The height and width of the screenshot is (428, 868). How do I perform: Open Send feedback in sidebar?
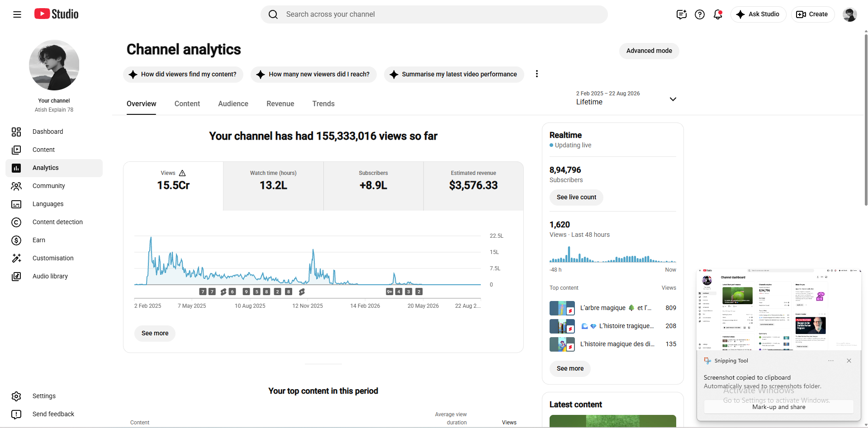(x=54, y=414)
